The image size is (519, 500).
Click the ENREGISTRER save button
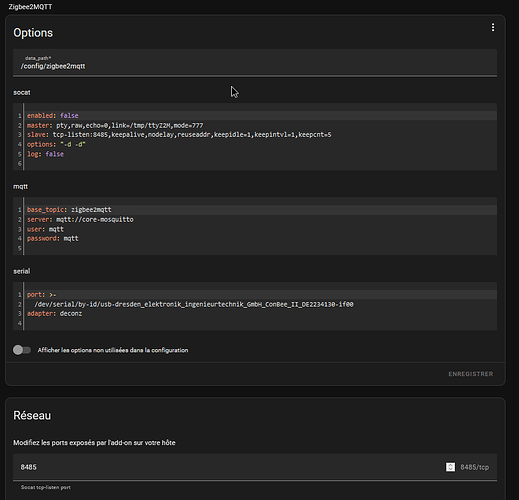click(470, 374)
